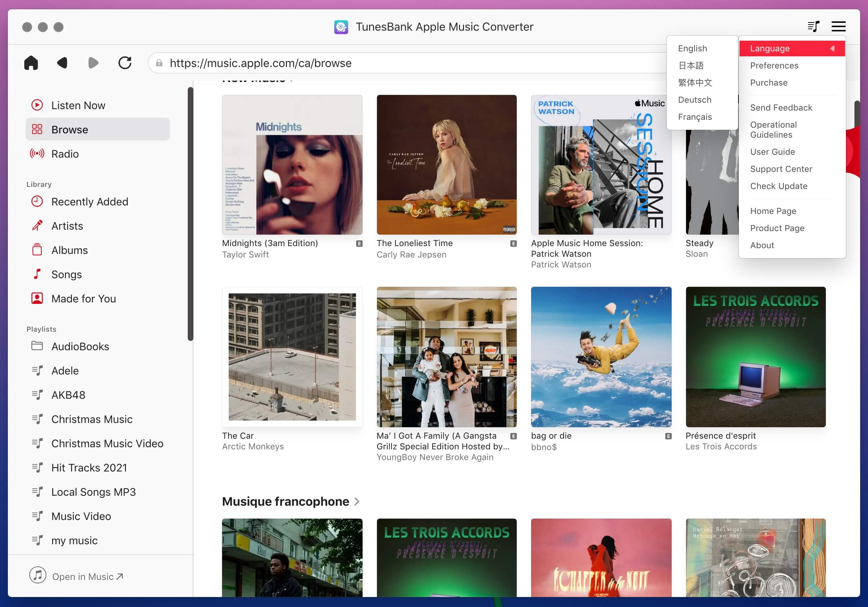Image resolution: width=868 pixels, height=607 pixels.
Task: Click the sidebar vertical scrollbar
Action: coord(190,214)
